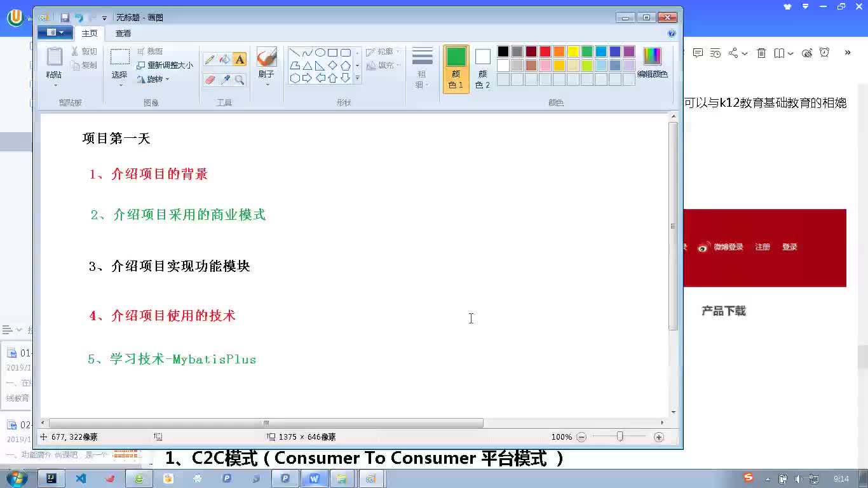Select the Fill with color bucket tool
Image resolution: width=868 pixels, height=488 pixels.
(225, 59)
